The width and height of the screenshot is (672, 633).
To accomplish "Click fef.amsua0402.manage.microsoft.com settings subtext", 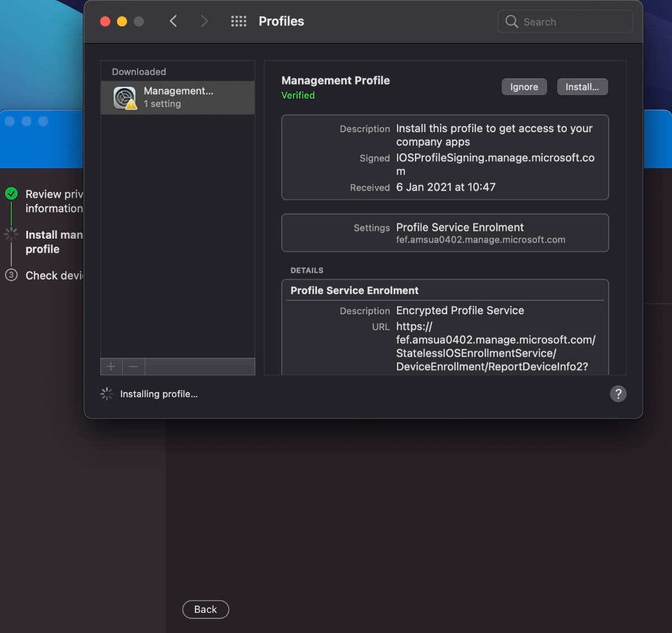I will coord(480,240).
